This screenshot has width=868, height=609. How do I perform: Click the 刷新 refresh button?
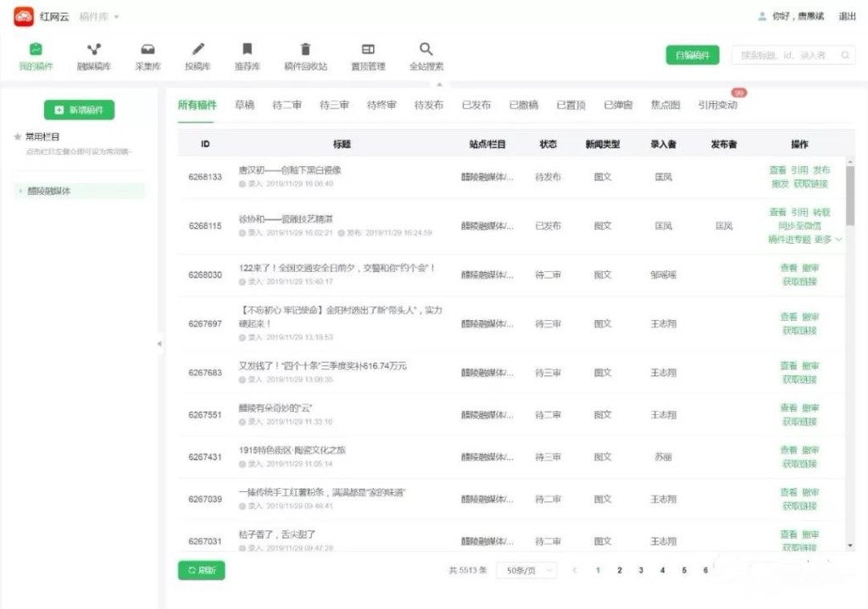(x=202, y=571)
